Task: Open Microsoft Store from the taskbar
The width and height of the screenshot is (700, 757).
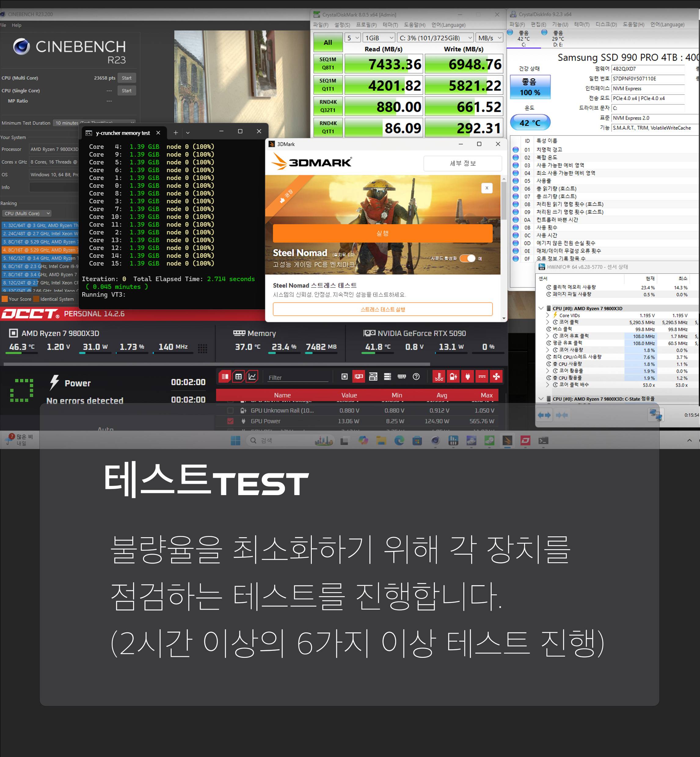Action: coord(417,440)
